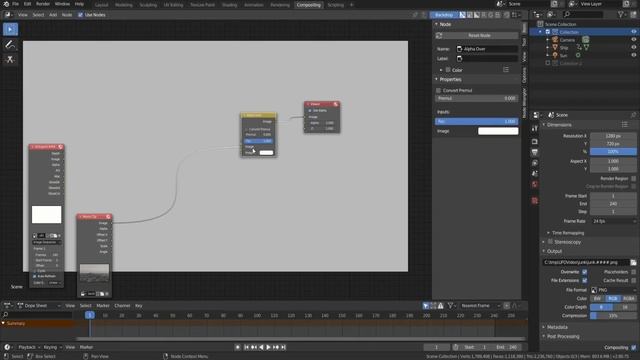Viewport: 640px width, 360px height.
Task: Toggle the File Extensions checkbox
Action: (x=584, y=280)
